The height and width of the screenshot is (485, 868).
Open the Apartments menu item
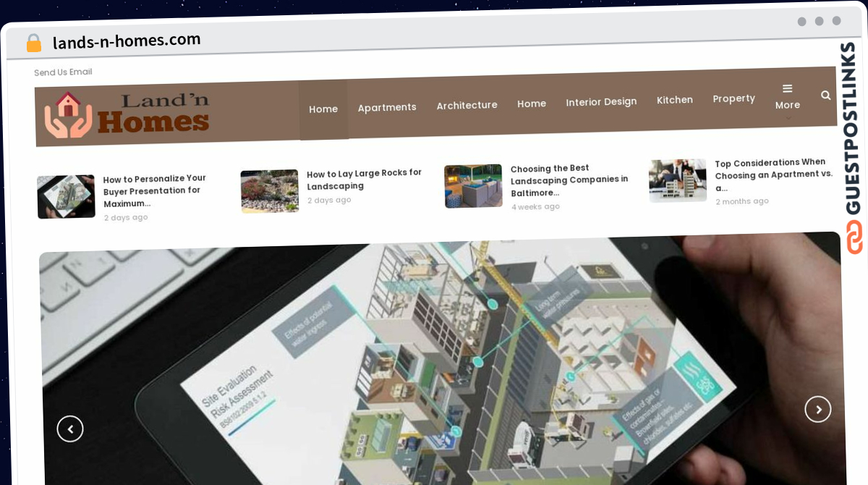[x=387, y=107]
